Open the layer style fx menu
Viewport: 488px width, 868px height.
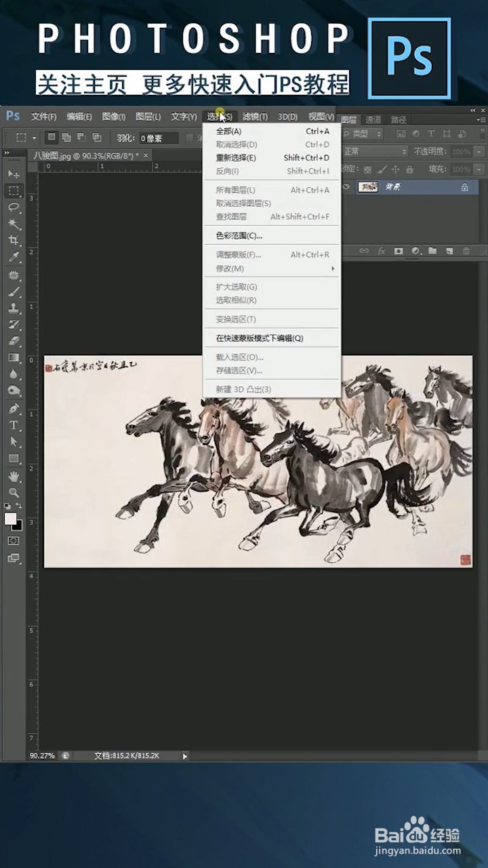coord(382,251)
